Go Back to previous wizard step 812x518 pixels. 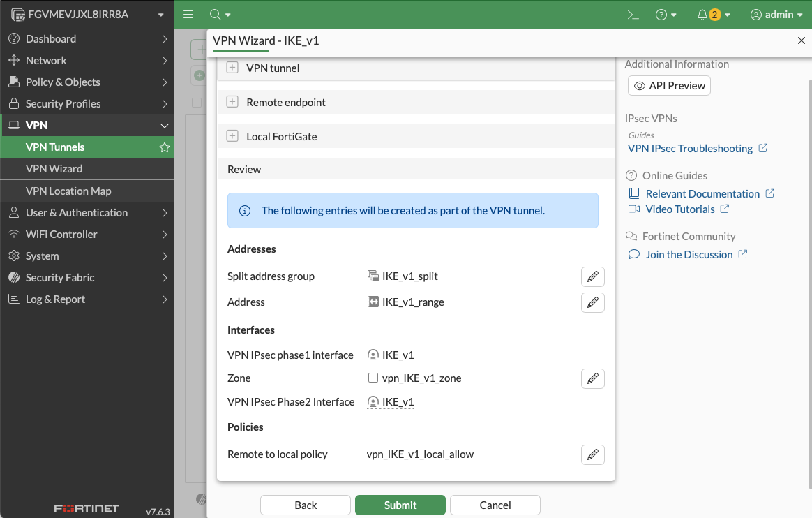click(x=306, y=505)
